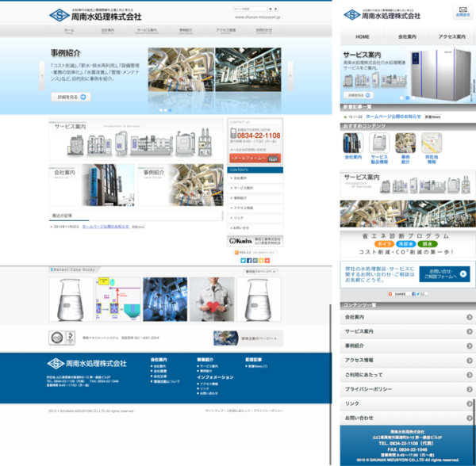This screenshot has width=476, height=466.
Task: Click the Twitter share icon under the RSS badge
Action: pos(243,261)
